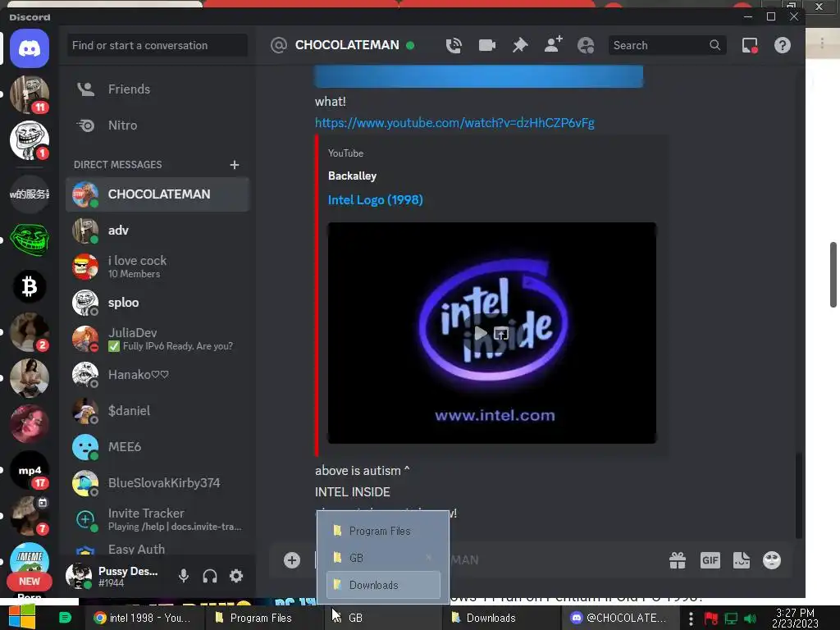Start a video call
The width and height of the screenshot is (840, 630).
pos(486,46)
